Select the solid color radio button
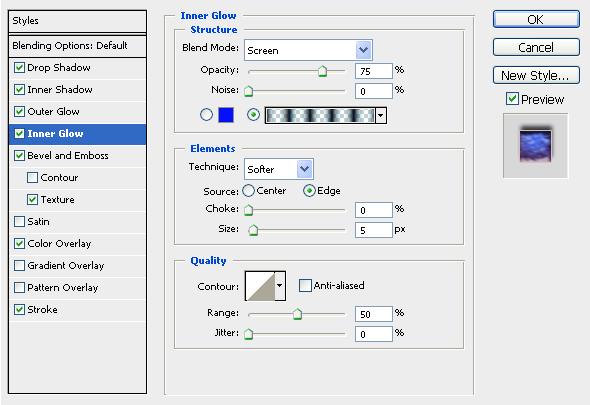This screenshot has height=405, width=590. click(x=206, y=114)
